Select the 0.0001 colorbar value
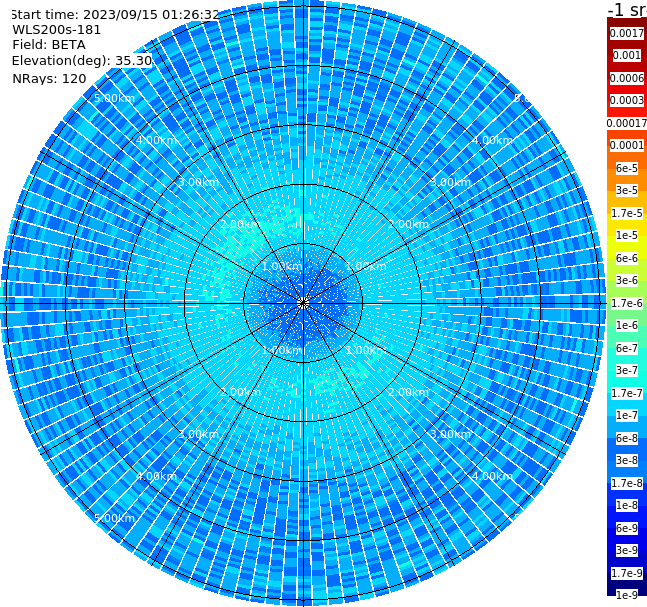Screen dimensions: 647x607 pos(627,145)
